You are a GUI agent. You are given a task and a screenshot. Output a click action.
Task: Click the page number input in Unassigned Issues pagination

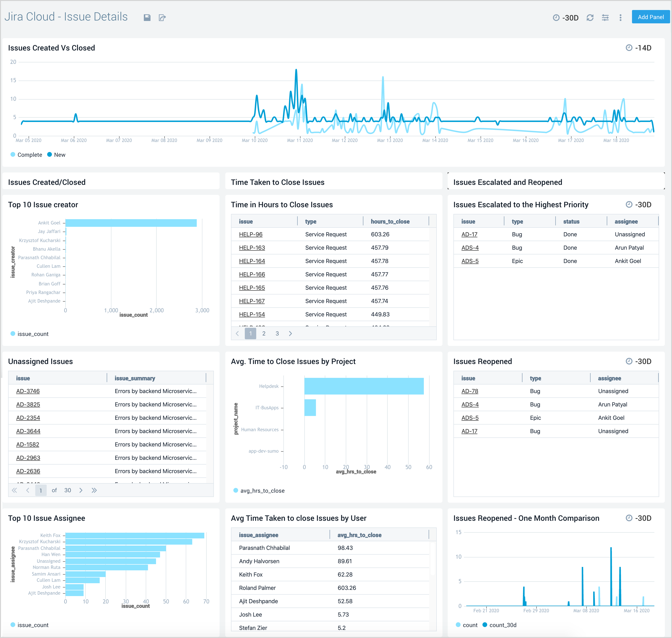coord(41,490)
